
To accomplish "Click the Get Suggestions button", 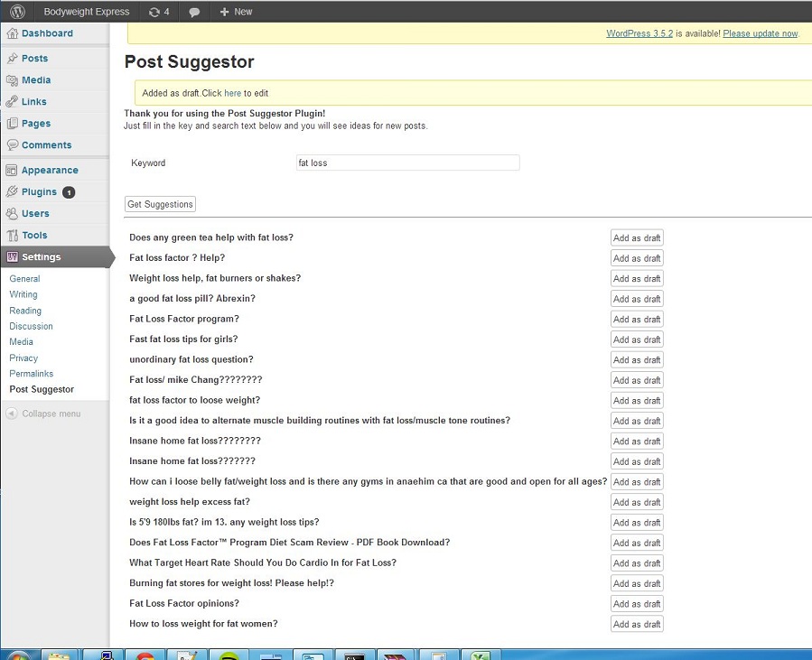I will coord(160,204).
